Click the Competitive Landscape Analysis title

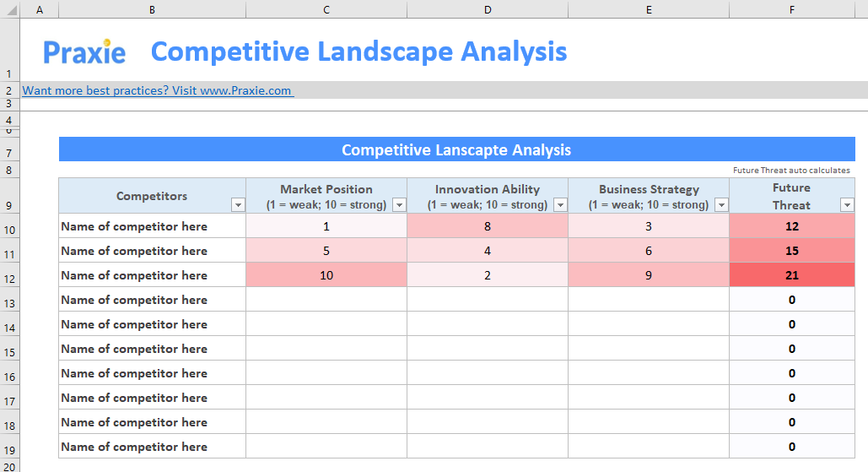click(359, 52)
